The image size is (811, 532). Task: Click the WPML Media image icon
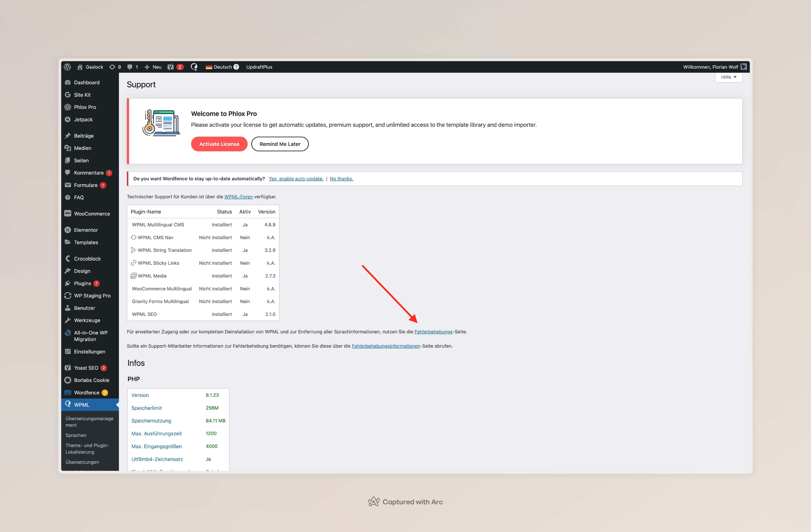pyautogui.click(x=134, y=276)
